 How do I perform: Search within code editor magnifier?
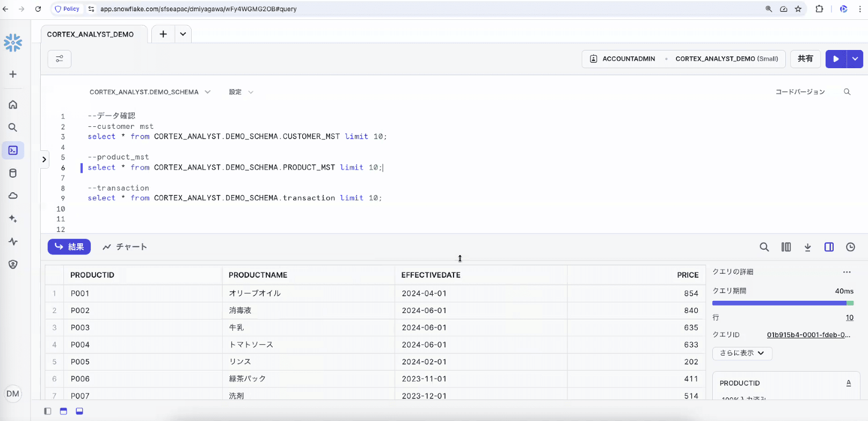847,92
